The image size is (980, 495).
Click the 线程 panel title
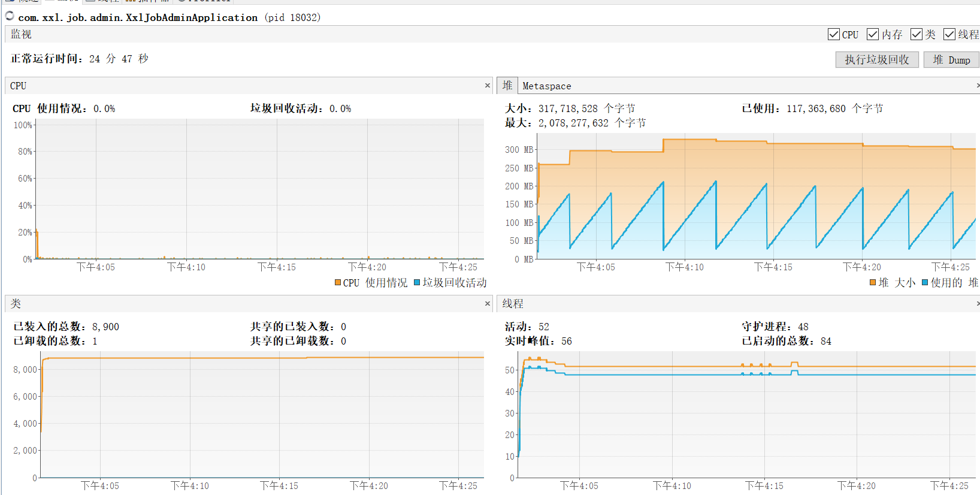click(513, 304)
